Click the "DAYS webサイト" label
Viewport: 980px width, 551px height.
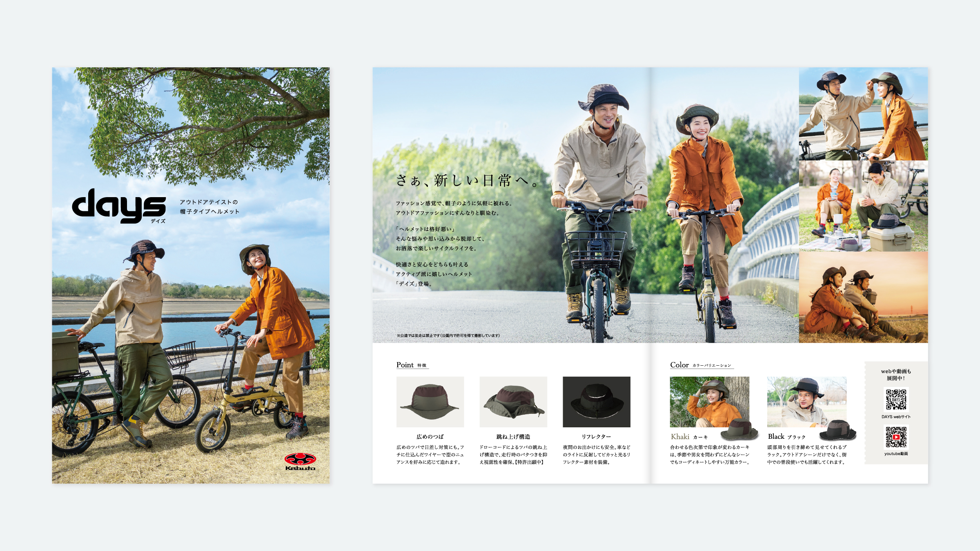click(x=896, y=417)
